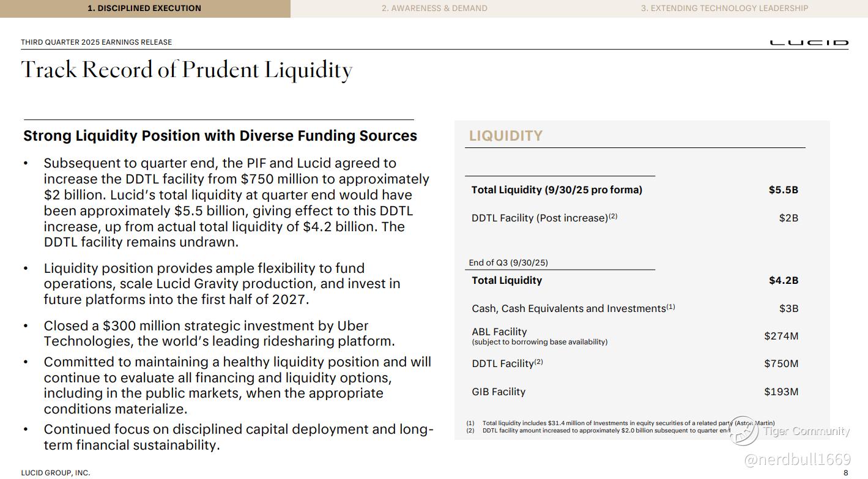Screen dimensions: 868x479
Task: Select the '$750M' DDTL Facility value
Action: pos(781,363)
